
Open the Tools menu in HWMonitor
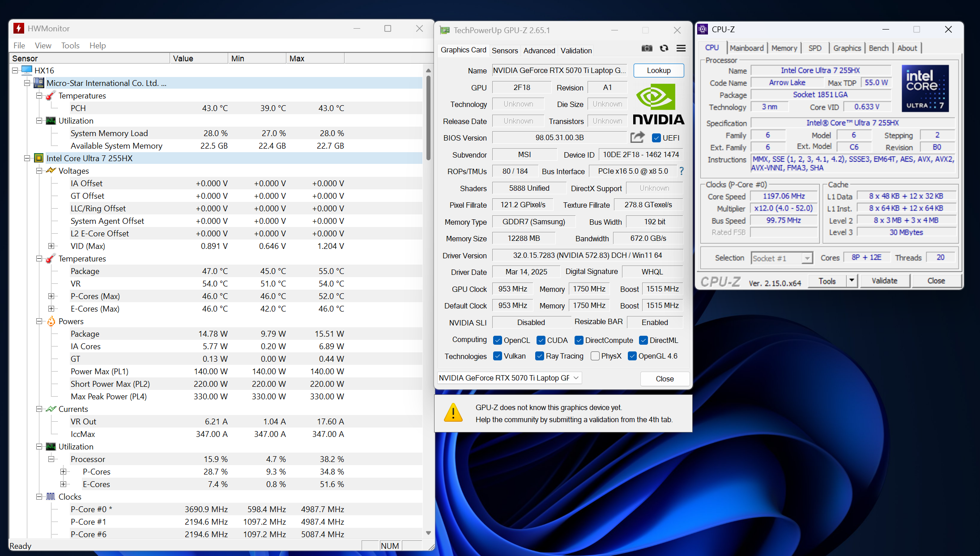click(70, 46)
